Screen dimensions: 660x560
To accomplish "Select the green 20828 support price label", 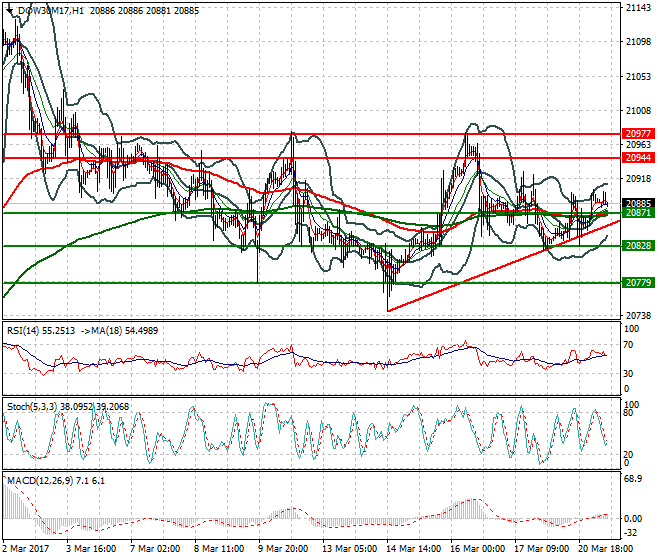I will [638, 246].
